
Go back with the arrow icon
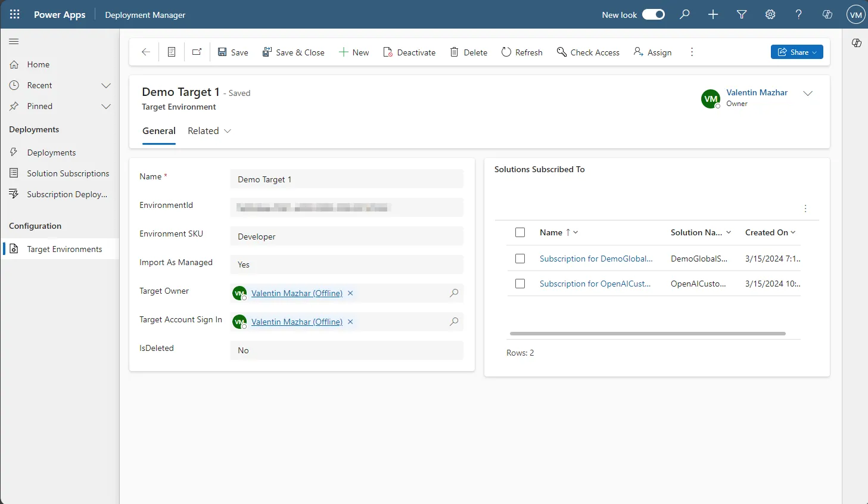(145, 52)
